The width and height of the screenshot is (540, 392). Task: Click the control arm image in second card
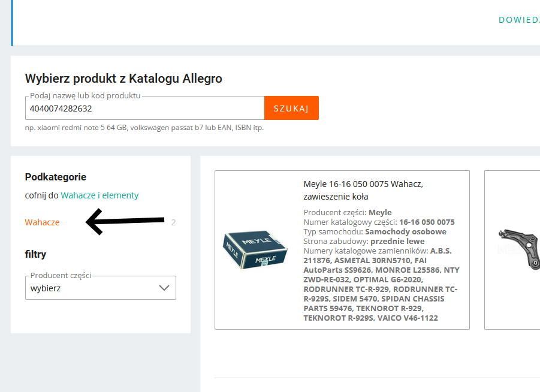coord(519,249)
